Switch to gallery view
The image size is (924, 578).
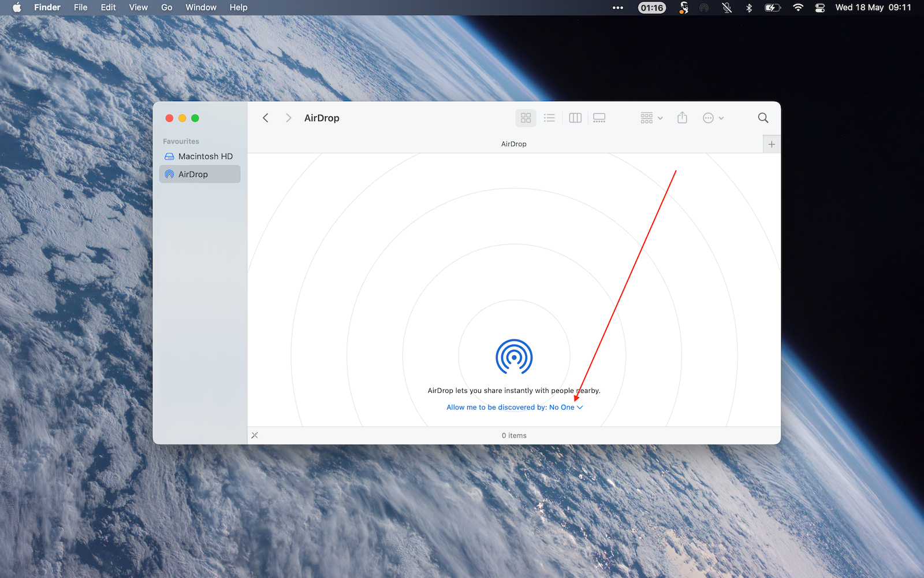click(x=599, y=118)
